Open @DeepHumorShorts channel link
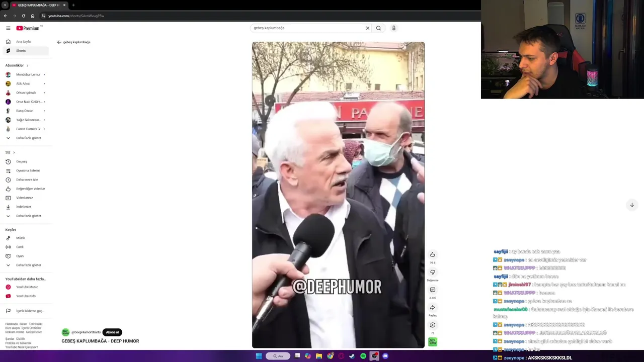644x362 pixels. pyautogui.click(x=86, y=332)
